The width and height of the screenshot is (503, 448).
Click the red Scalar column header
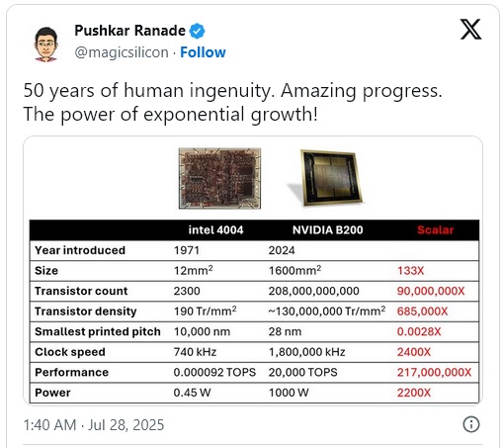(435, 229)
